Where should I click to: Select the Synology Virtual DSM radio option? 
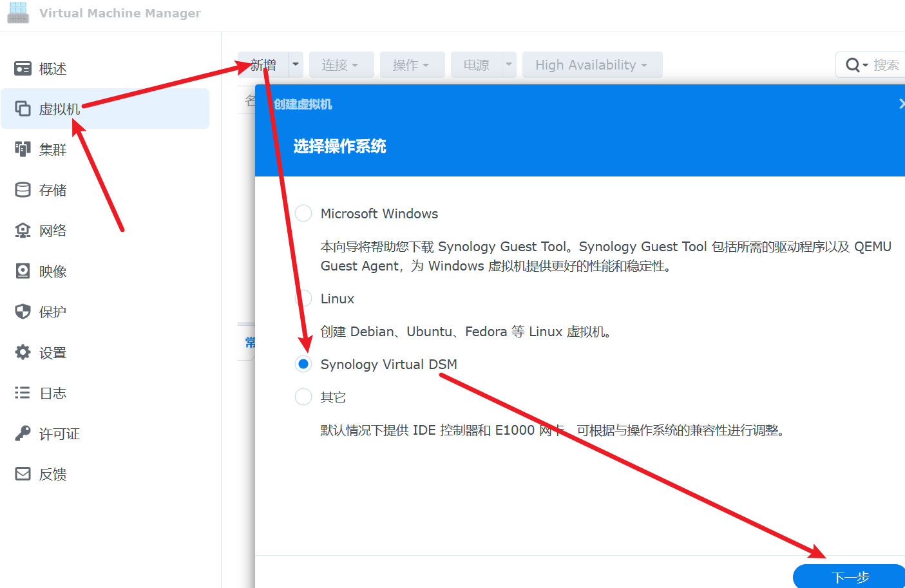303,364
